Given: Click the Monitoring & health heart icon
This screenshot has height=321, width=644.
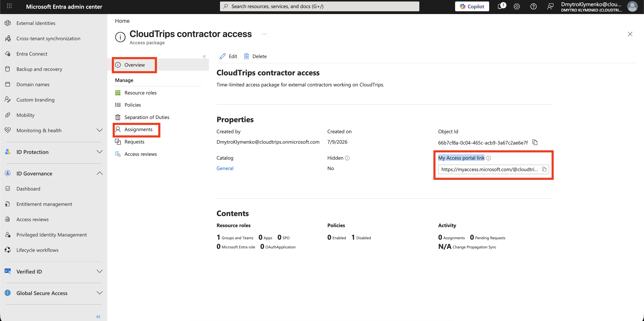Looking at the screenshot, I should [x=8, y=130].
